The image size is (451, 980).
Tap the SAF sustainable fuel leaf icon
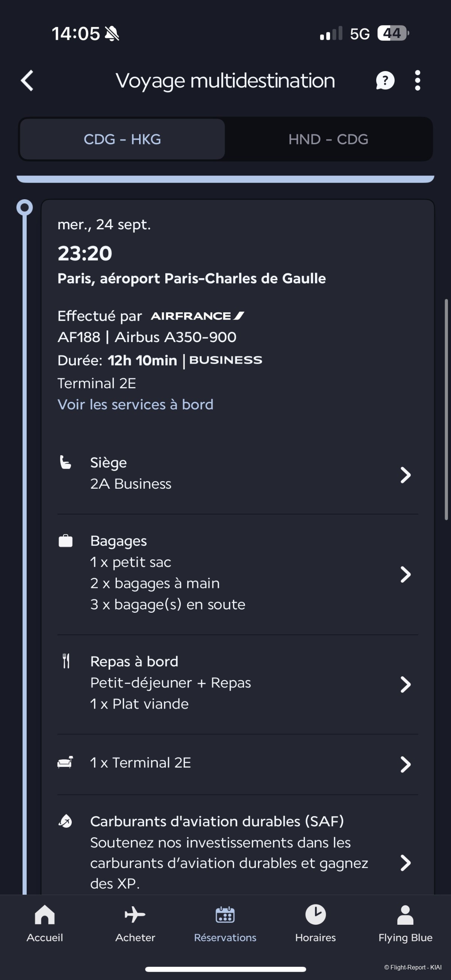(65, 821)
